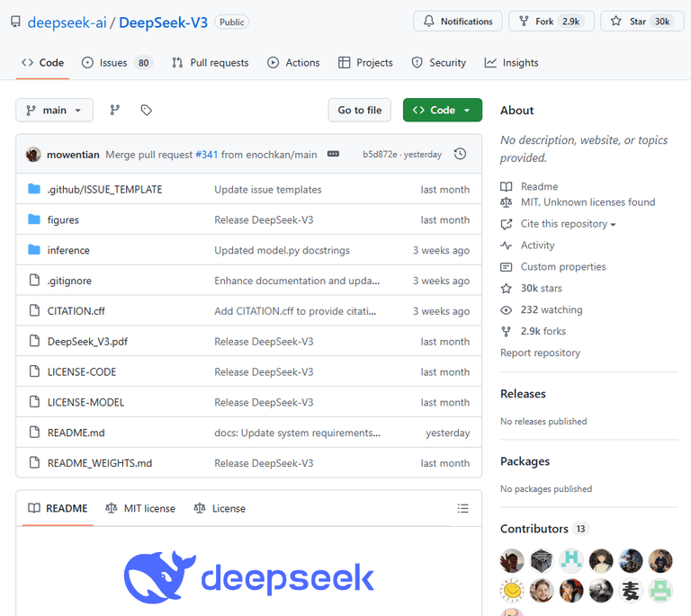The width and height of the screenshot is (691, 616).
Task: Select the MIT license tab
Action: [x=140, y=508]
